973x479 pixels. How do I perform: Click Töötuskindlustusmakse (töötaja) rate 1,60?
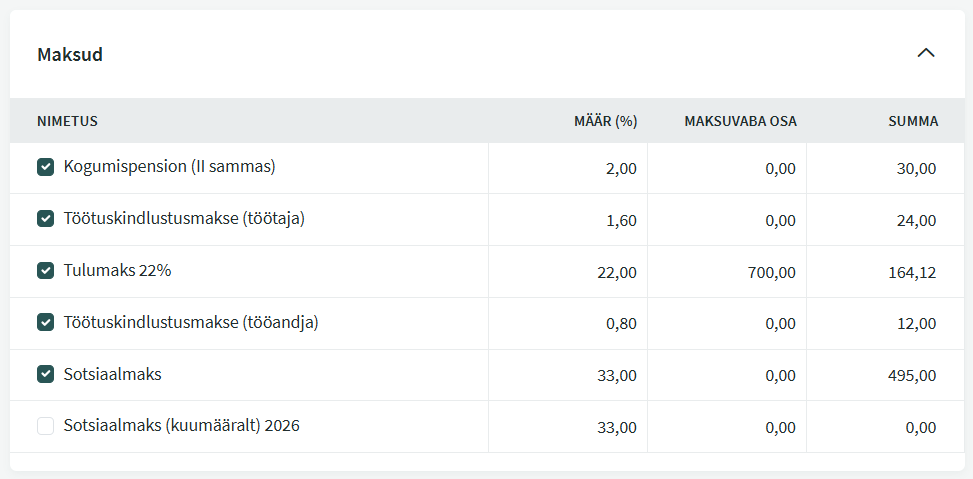tap(621, 220)
